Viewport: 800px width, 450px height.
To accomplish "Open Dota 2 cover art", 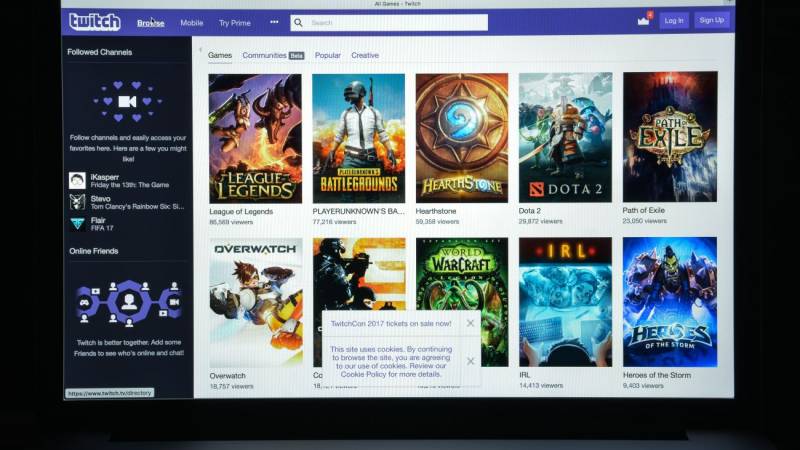I will pyautogui.click(x=565, y=137).
